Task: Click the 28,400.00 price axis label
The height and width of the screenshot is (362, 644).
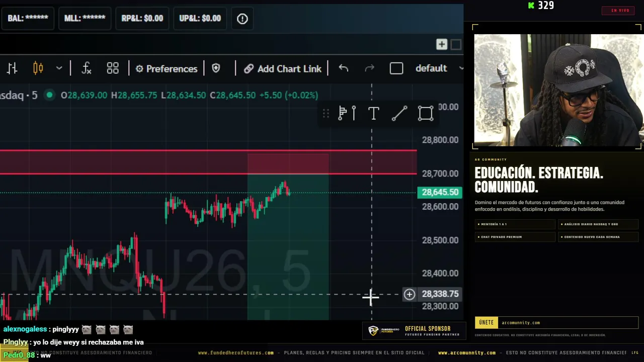Action: pyautogui.click(x=440, y=274)
